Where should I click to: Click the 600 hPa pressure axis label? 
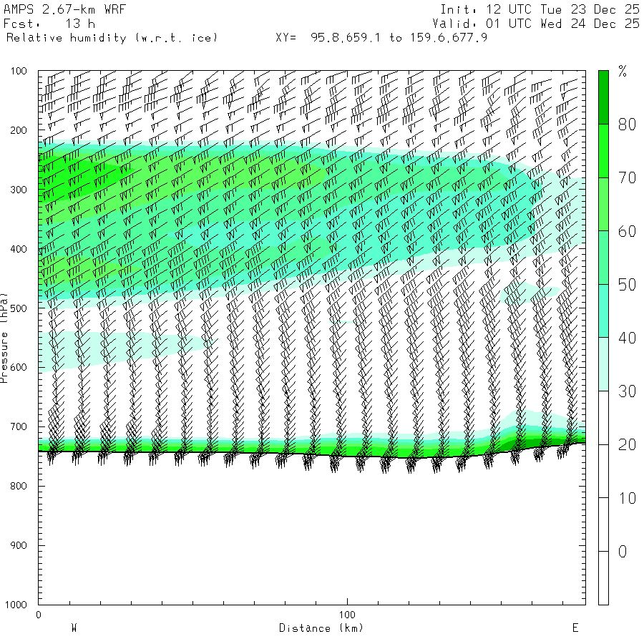[x=19, y=368]
